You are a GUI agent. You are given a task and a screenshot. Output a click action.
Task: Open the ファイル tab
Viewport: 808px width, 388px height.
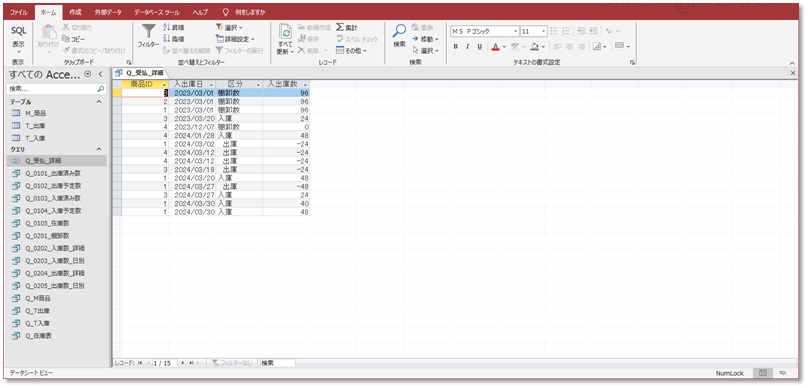tap(19, 11)
